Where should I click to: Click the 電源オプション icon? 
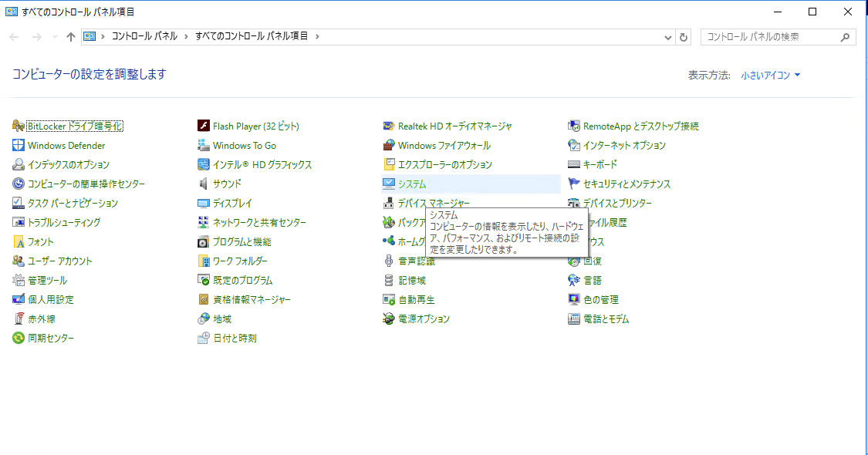pyautogui.click(x=389, y=318)
